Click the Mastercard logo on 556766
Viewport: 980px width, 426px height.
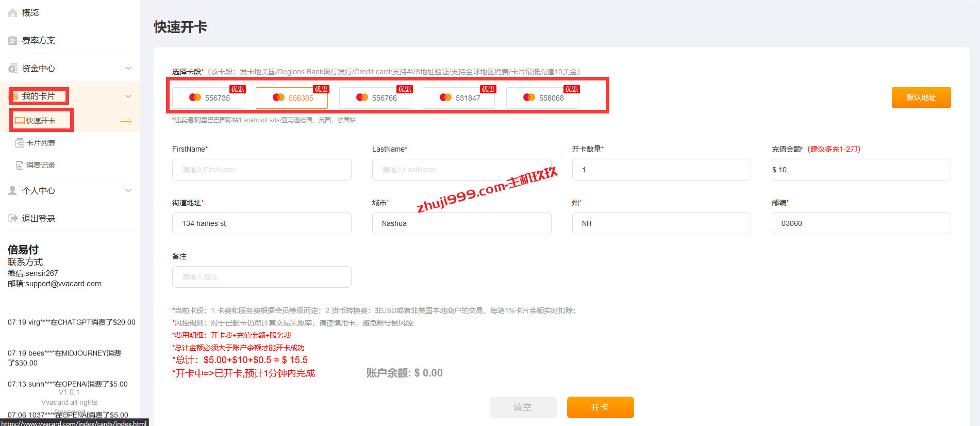click(x=362, y=97)
